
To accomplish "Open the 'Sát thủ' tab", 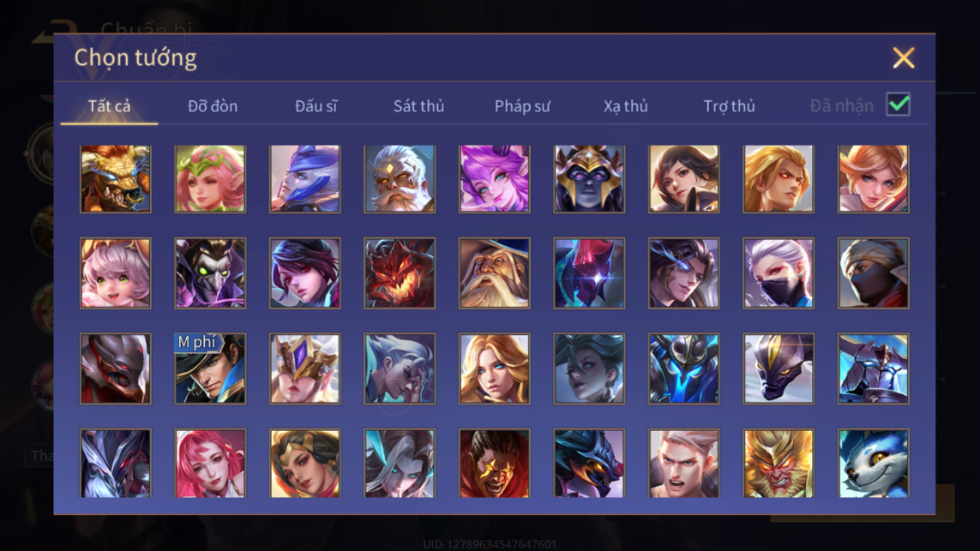I will (x=418, y=106).
